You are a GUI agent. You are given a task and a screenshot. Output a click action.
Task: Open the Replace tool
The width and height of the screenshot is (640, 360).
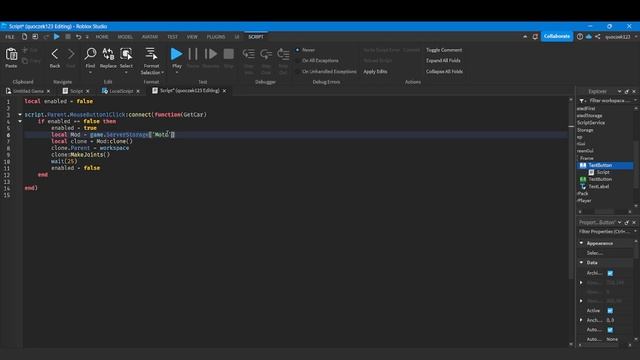tap(108, 53)
